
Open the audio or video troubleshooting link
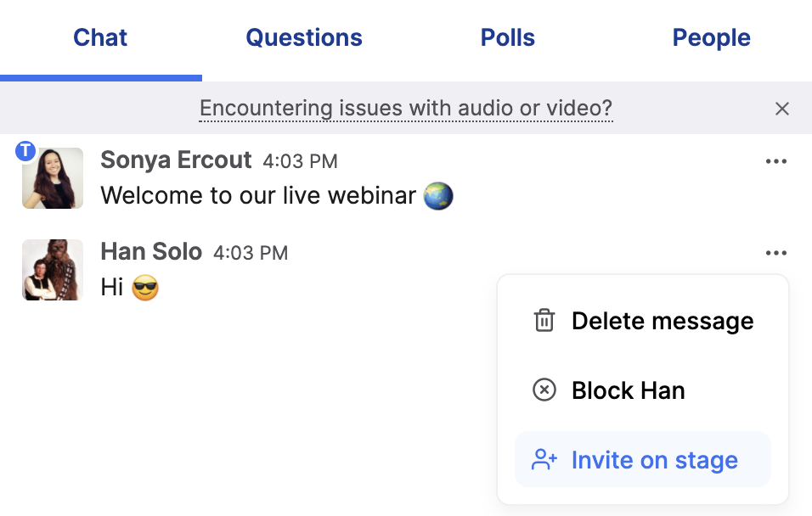(406, 108)
